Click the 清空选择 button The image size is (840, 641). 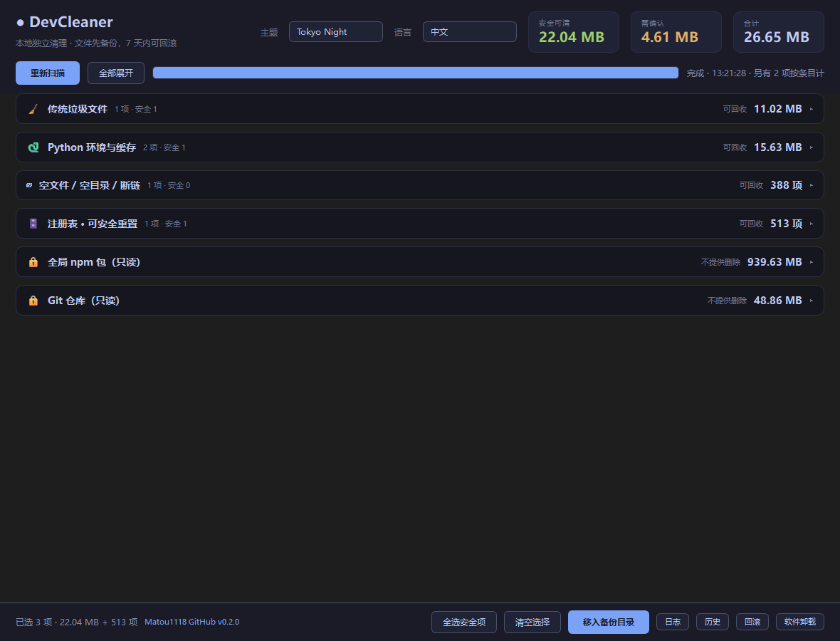[532, 622]
